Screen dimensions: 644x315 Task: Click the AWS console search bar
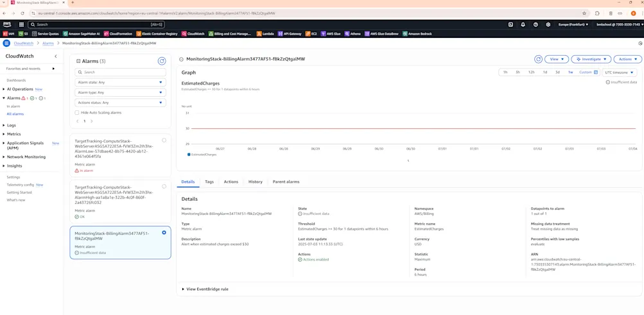click(97, 24)
